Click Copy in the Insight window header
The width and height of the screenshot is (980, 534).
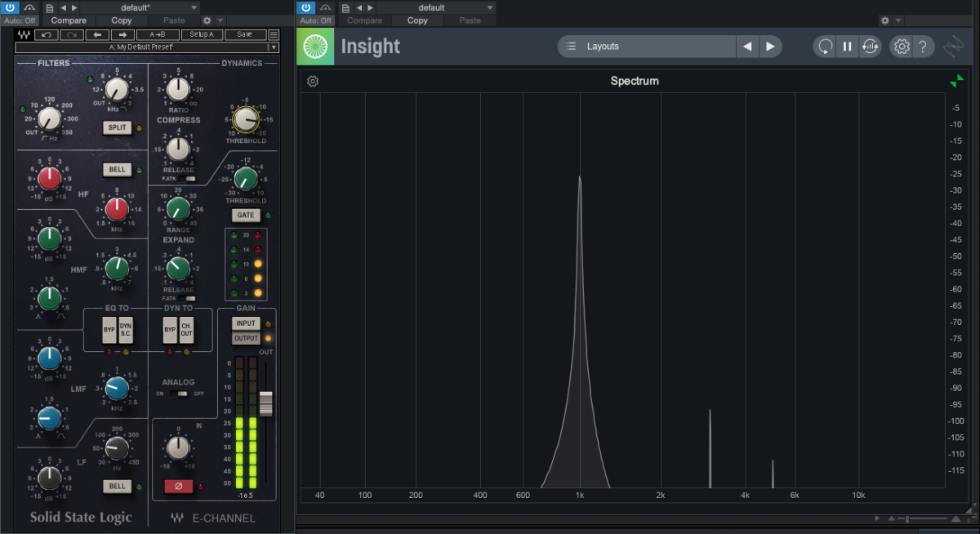(x=417, y=20)
